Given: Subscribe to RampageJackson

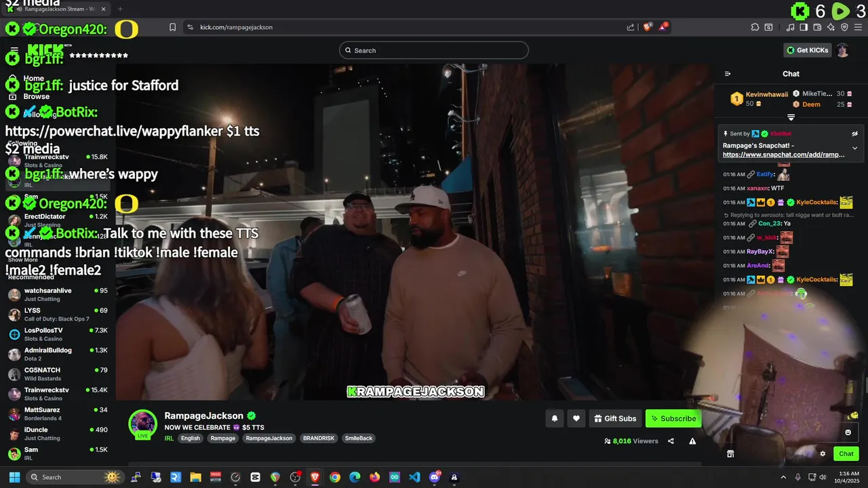Looking at the screenshot, I should (673, 419).
